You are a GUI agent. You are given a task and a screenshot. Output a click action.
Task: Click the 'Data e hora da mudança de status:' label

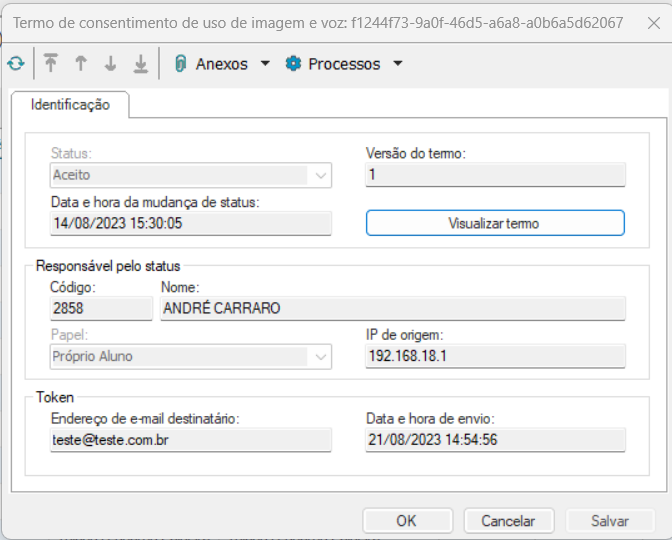tap(155, 202)
